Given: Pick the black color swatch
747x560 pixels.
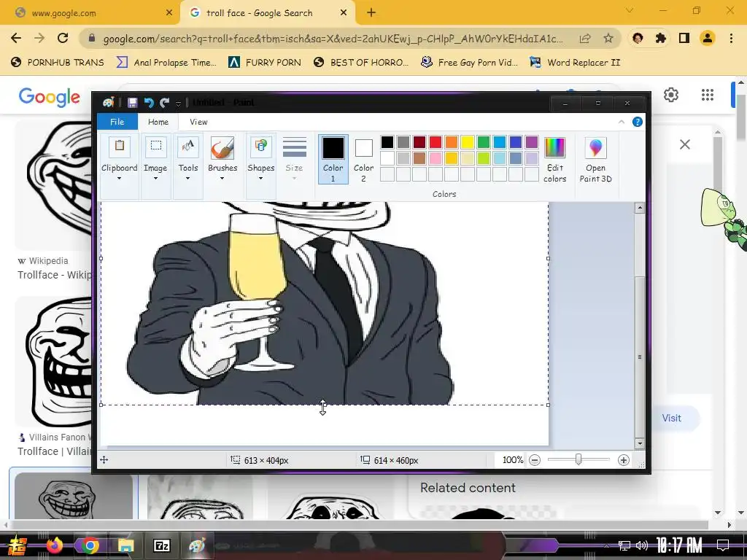Looking at the screenshot, I should [387, 142].
